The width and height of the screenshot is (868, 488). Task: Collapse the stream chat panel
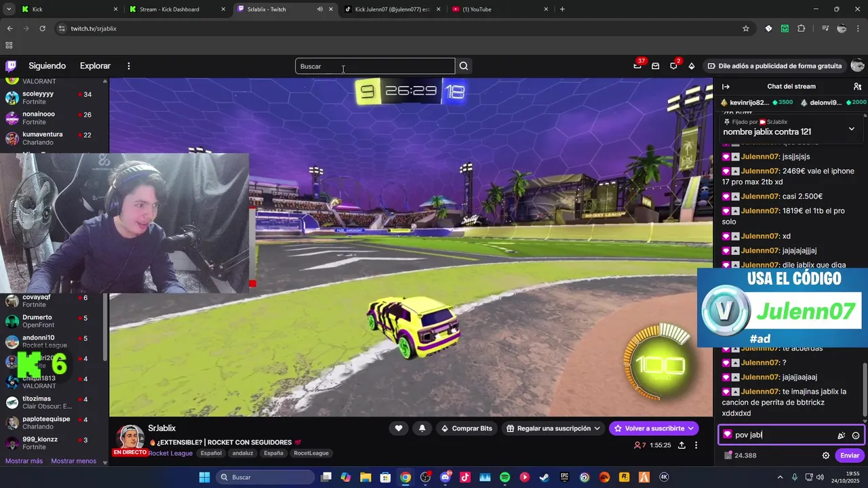(x=726, y=86)
